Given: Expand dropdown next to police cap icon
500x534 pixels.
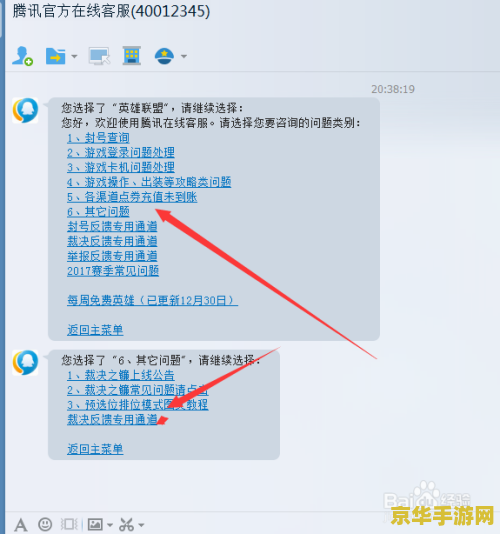Looking at the screenshot, I should point(184,56).
